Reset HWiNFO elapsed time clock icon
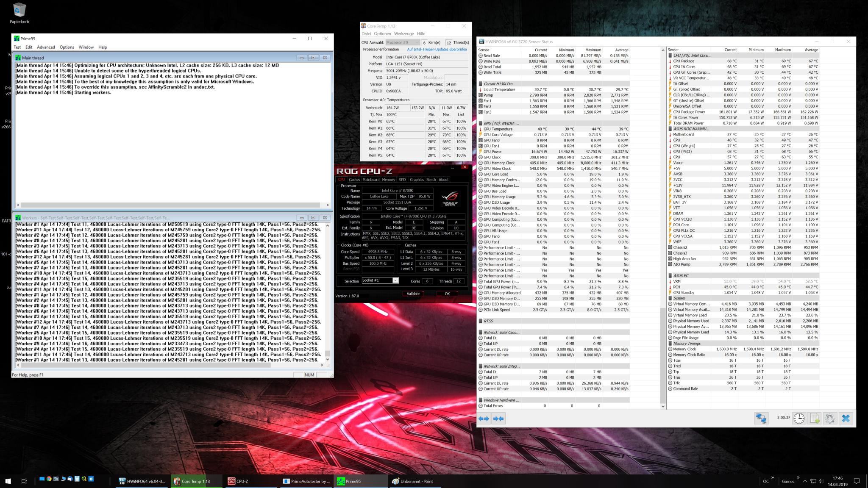868x488 pixels. click(x=799, y=419)
